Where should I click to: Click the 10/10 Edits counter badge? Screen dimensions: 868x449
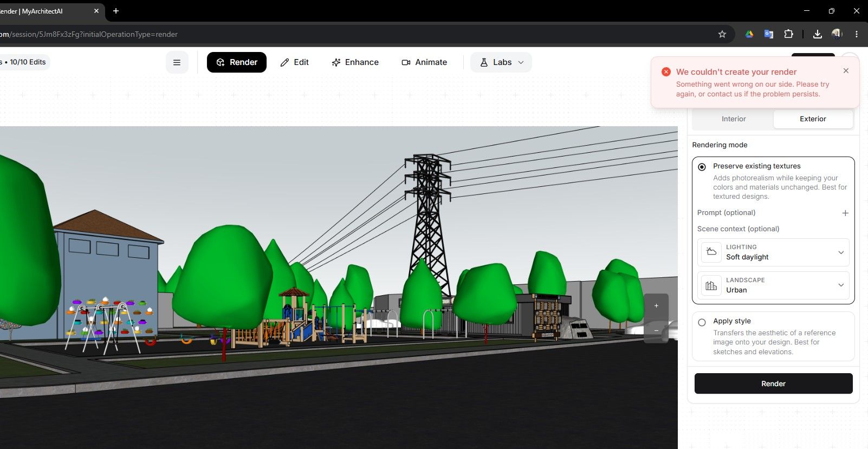(25, 62)
